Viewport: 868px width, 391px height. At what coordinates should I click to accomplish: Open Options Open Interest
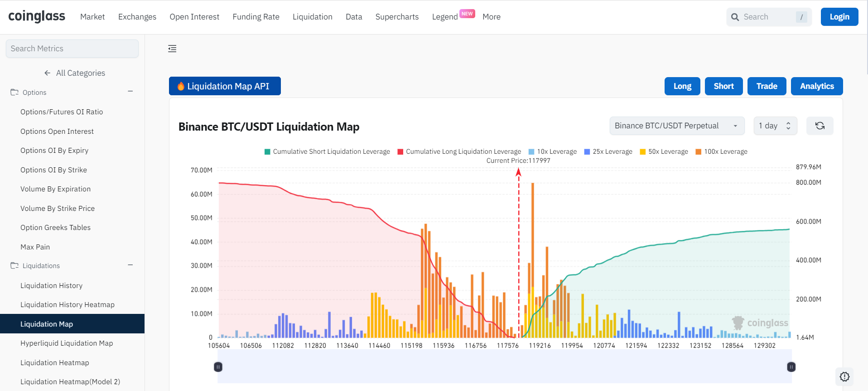(x=57, y=131)
